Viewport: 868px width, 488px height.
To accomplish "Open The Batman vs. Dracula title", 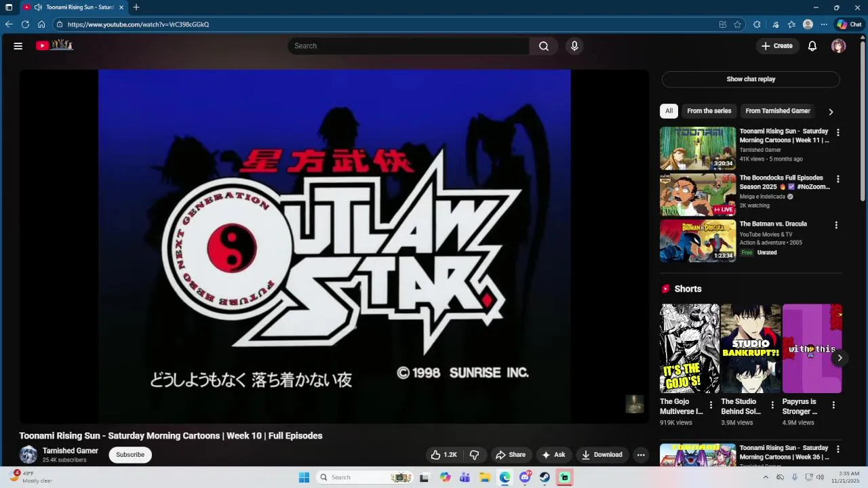I will pyautogui.click(x=773, y=224).
